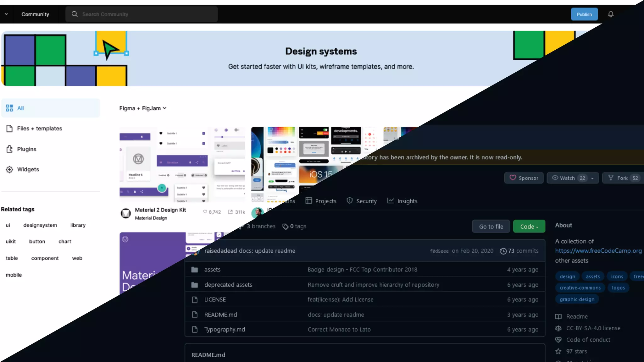The image size is (644, 362).
Task: Select the graphic-design topic tag
Action: tap(577, 299)
